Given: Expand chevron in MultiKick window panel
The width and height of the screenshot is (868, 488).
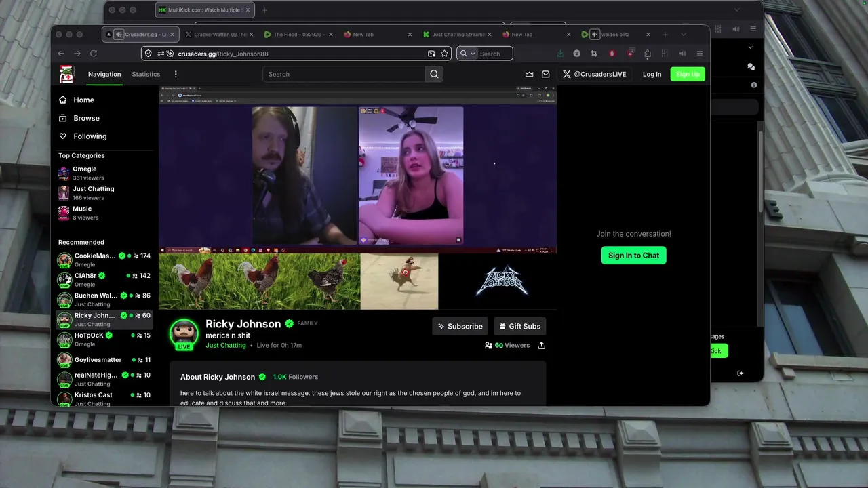Looking at the screenshot, I should point(750,47).
